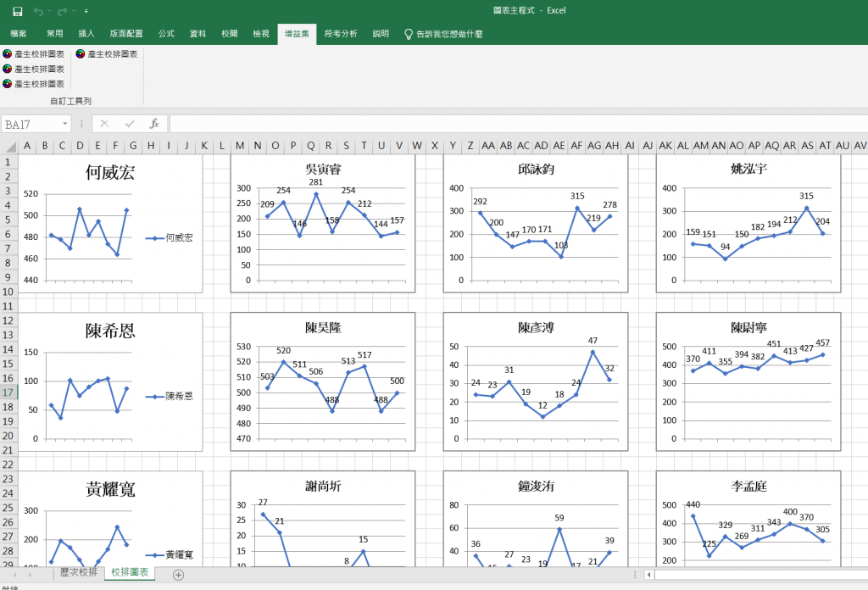This screenshot has height=590, width=868.
Task: Click the 黃耀寬 legend entry
Action: [170, 554]
